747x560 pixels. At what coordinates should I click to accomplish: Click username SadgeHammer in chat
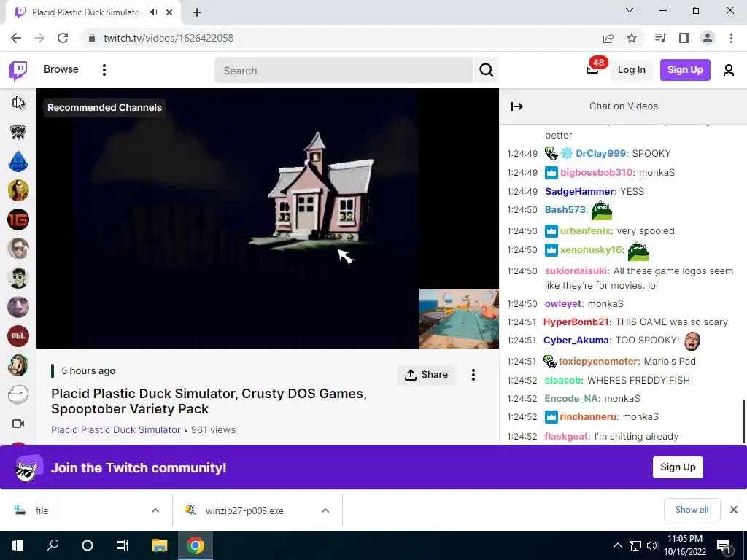(x=579, y=192)
